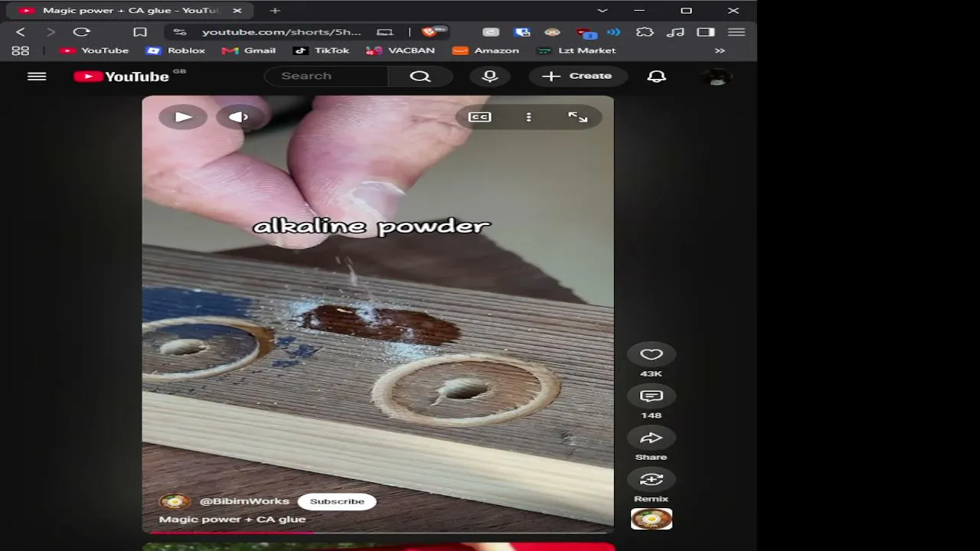
Task: Focus the YouTube search field
Action: coord(326,77)
